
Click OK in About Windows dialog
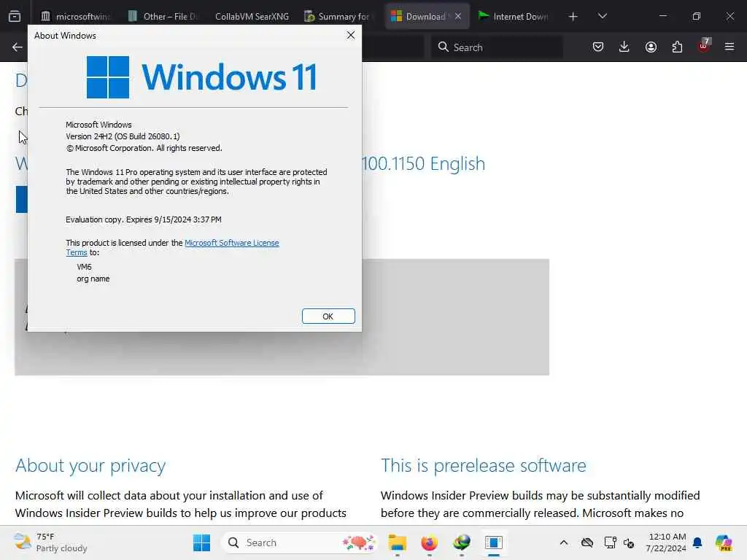(x=328, y=316)
